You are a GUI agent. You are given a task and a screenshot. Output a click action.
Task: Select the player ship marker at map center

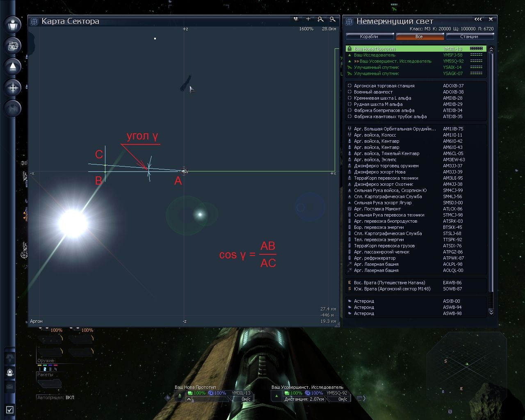click(x=185, y=171)
